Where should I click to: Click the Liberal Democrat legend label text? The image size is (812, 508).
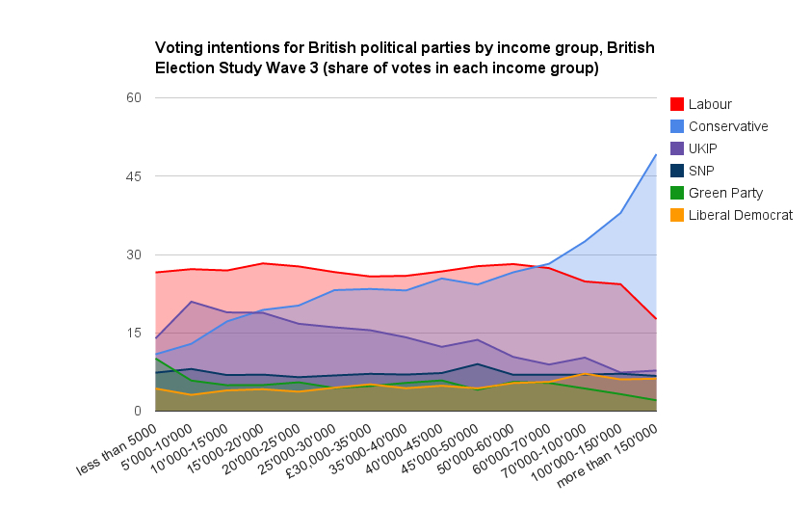coord(741,215)
